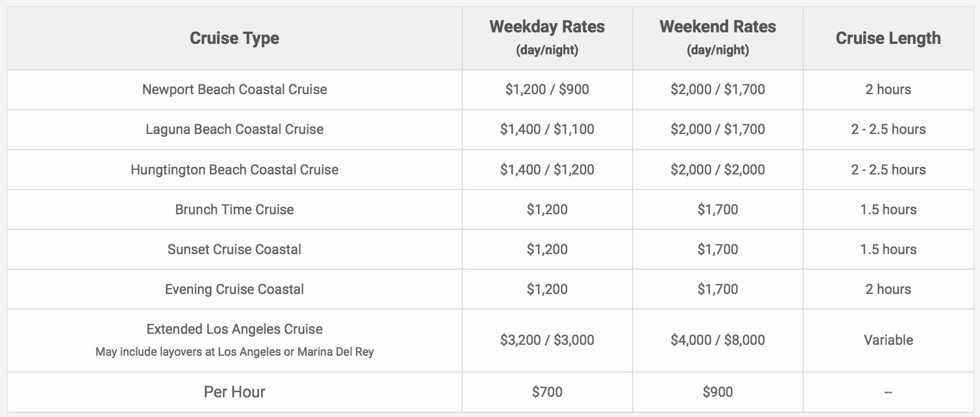Select the Variable cruise length cell
This screenshot has height=417, width=980.
tap(888, 340)
